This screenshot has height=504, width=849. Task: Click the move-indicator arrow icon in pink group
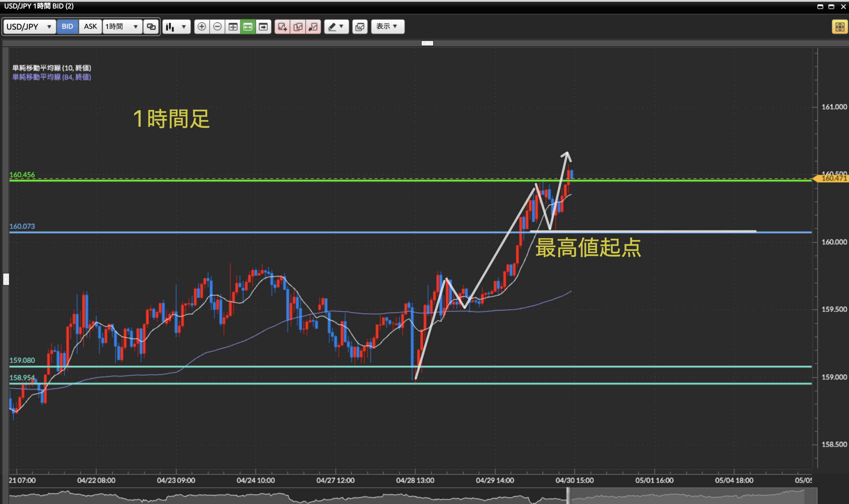pos(313,27)
